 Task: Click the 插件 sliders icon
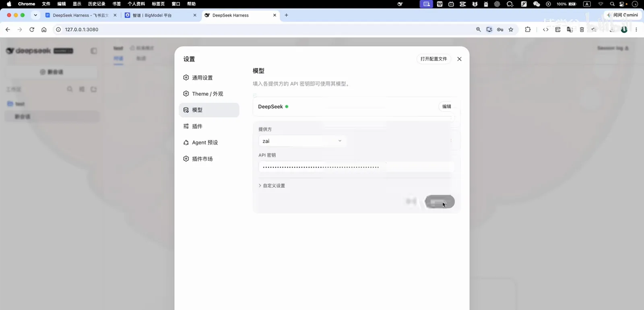click(186, 126)
